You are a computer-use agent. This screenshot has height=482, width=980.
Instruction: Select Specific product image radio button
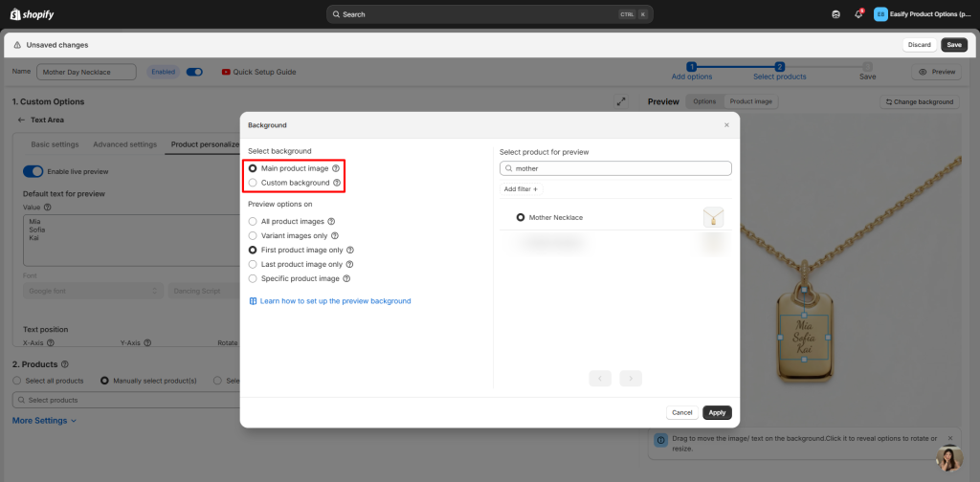point(253,278)
